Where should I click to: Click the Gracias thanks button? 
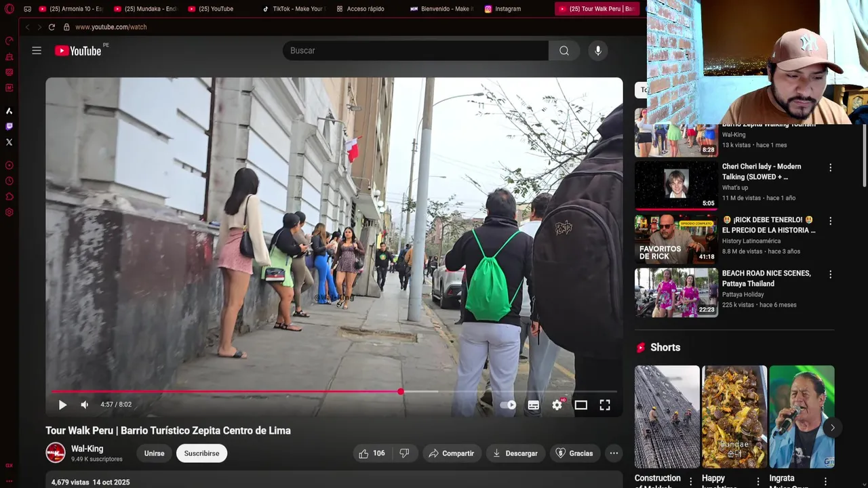[574, 453]
